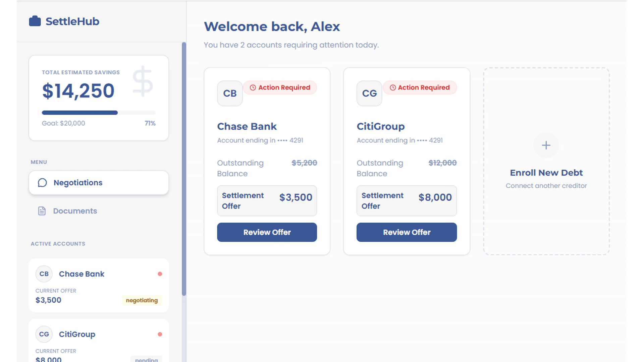Click the savings goal progress bar
This screenshot has width=644, height=362.
point(99,113)
